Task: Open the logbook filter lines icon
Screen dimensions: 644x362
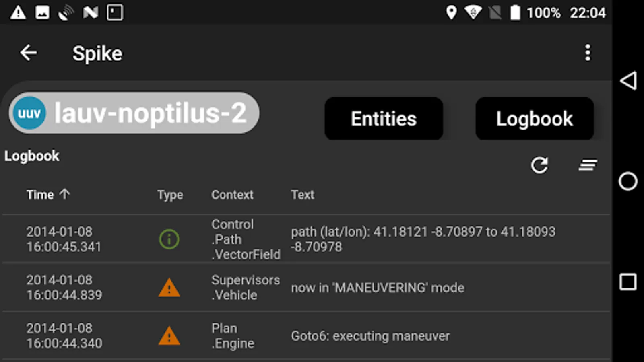Action: coord(588,165)
